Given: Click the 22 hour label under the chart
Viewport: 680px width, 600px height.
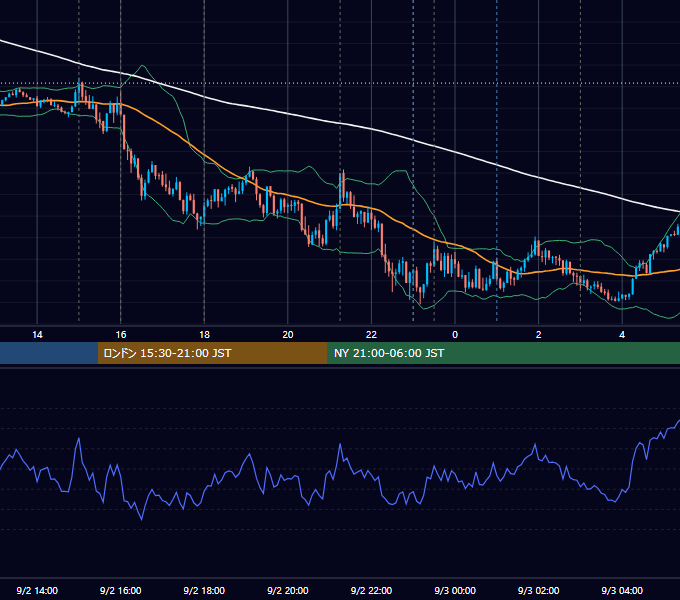Looking at the screenshot, I should (x=371, y=335).
